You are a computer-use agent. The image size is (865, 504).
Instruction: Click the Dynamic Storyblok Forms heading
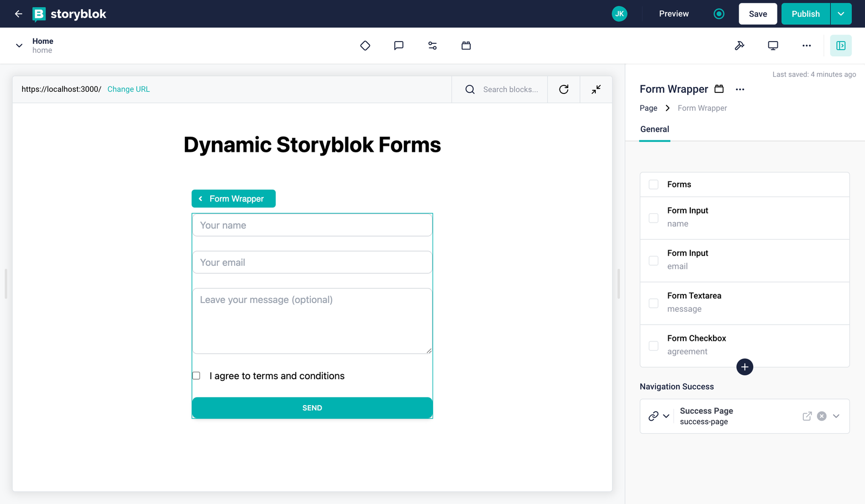(x=312, y=145)
